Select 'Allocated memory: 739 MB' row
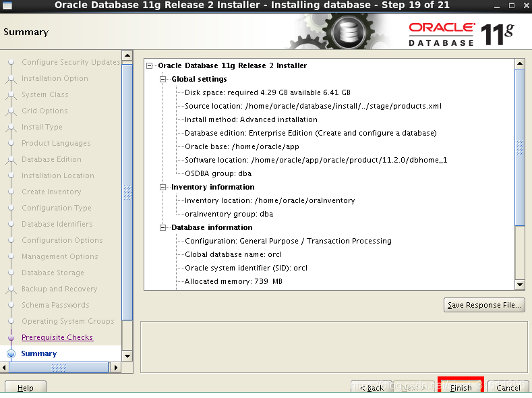 [x=233, y=281]
